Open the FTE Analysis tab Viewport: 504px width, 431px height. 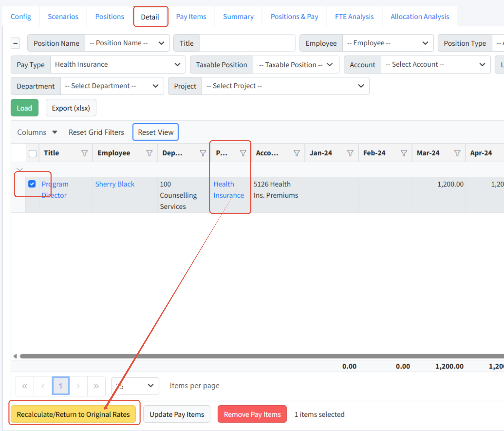click(354, 17)
